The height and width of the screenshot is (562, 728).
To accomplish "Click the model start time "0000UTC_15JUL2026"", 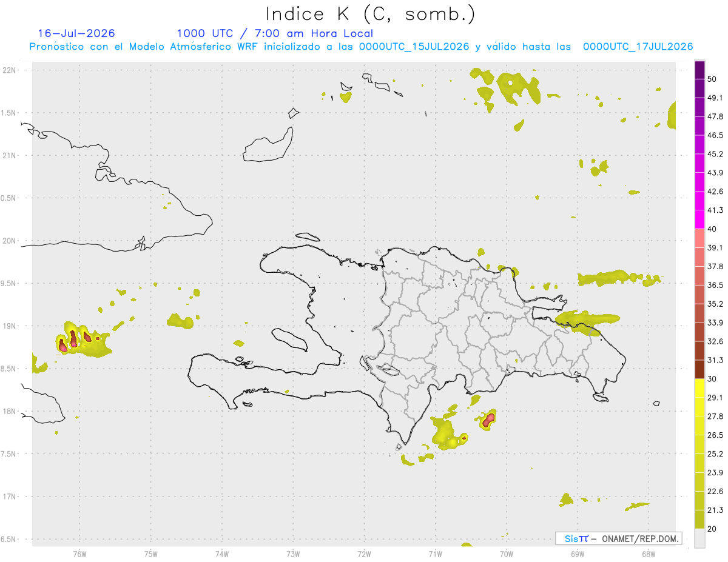I will click(414, 47).
